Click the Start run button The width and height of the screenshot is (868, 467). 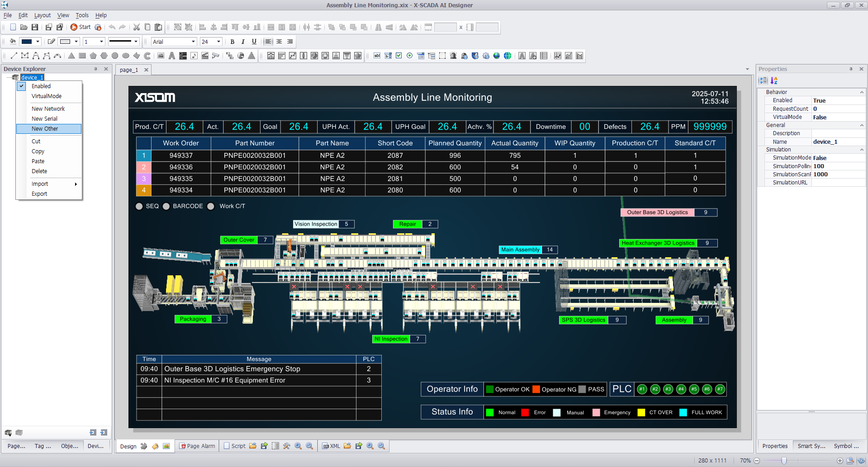pos(81,27)
